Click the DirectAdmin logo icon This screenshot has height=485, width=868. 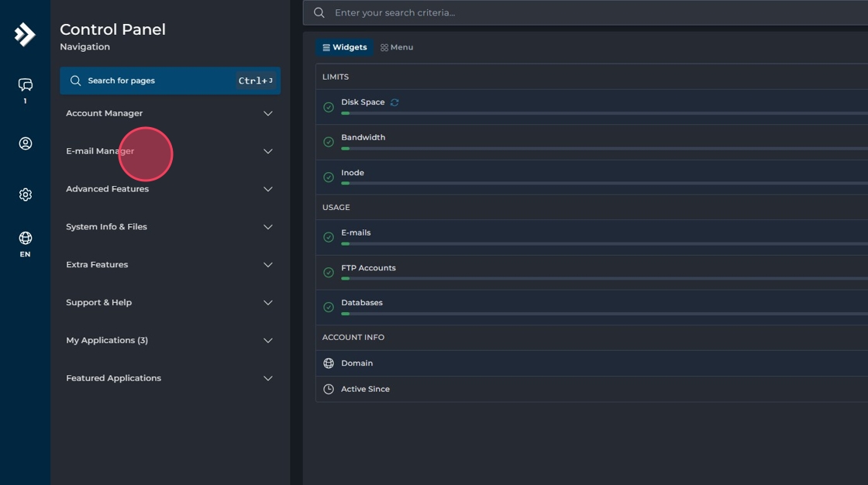(25, 34)
